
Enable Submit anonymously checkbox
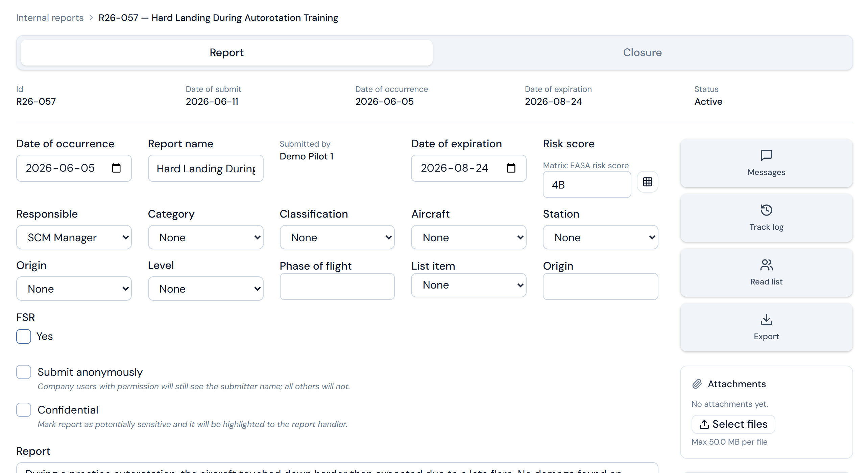coord(24,372)
